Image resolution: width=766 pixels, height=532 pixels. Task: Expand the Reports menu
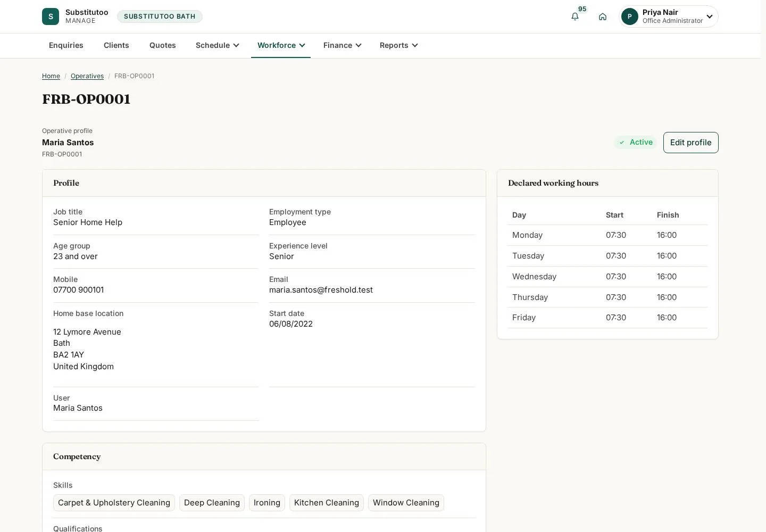click(398, 45)
